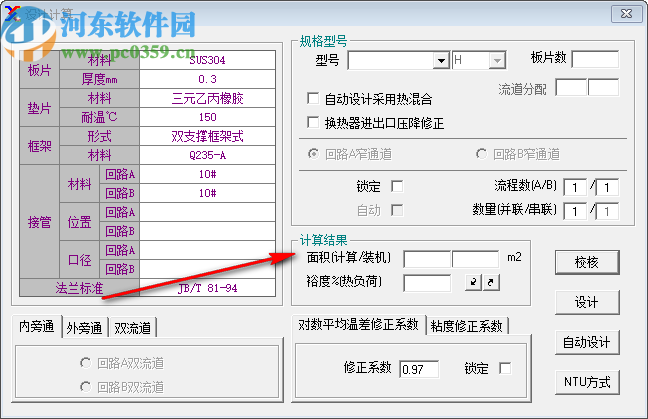Choose 回路A双流道 radio option
Screen dimensions: 648x419
pos(86,363)
